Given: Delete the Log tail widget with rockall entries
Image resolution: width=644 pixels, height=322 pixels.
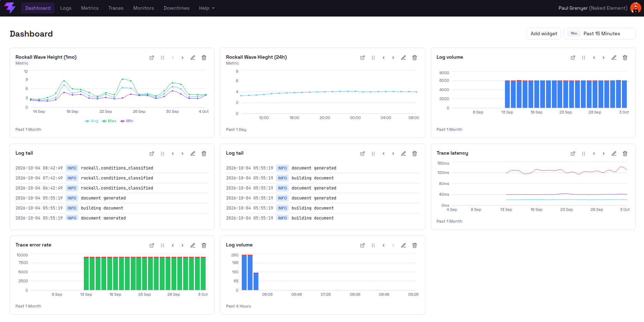Looking at the screenshot, I should point(204,154).
